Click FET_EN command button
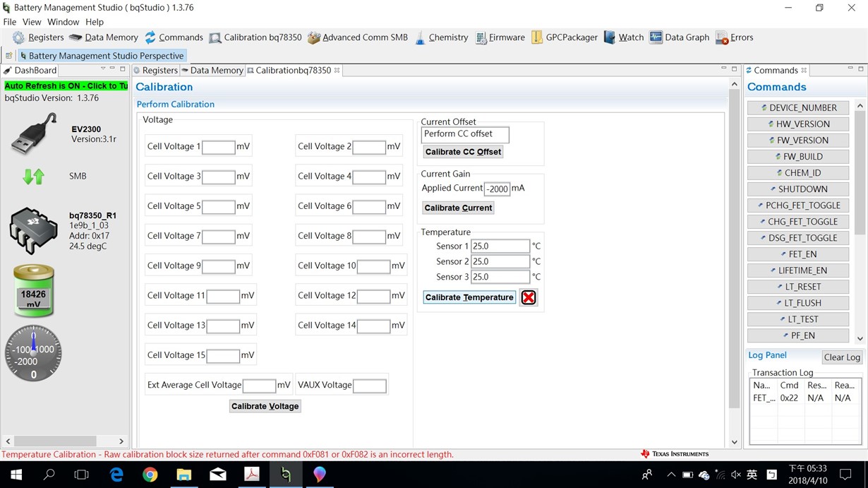Image resolution: width=868 pixels, height=488 pixels. [799, 254]
